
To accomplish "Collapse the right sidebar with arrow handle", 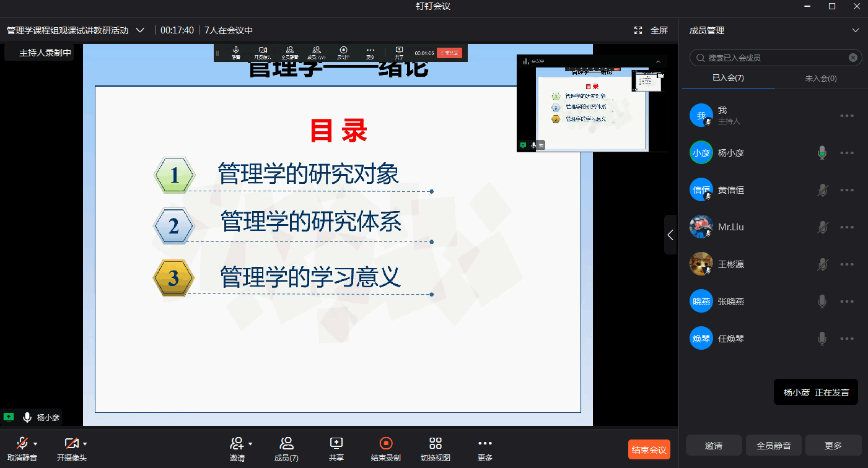I will pos(670,235).
